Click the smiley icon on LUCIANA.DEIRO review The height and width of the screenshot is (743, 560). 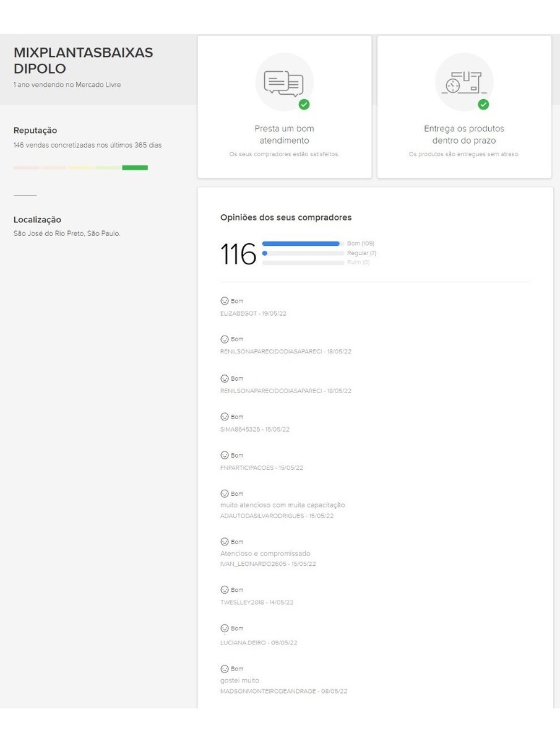(225, 628)
